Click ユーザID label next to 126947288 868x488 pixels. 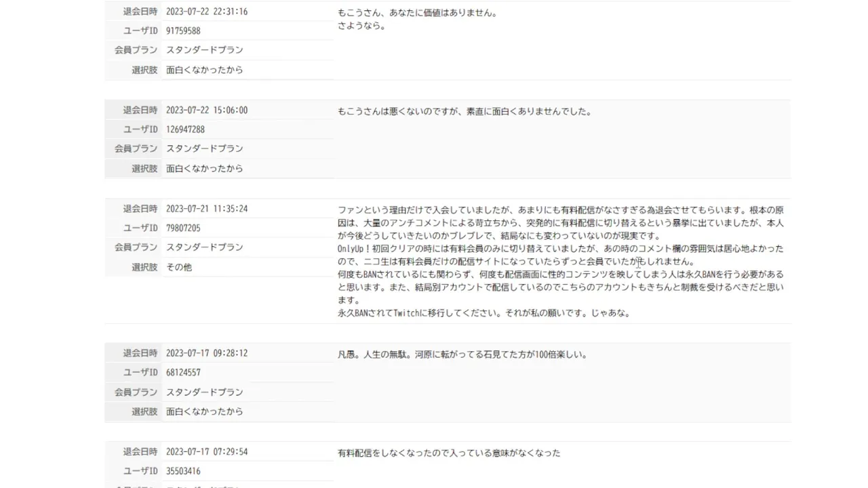140,129
